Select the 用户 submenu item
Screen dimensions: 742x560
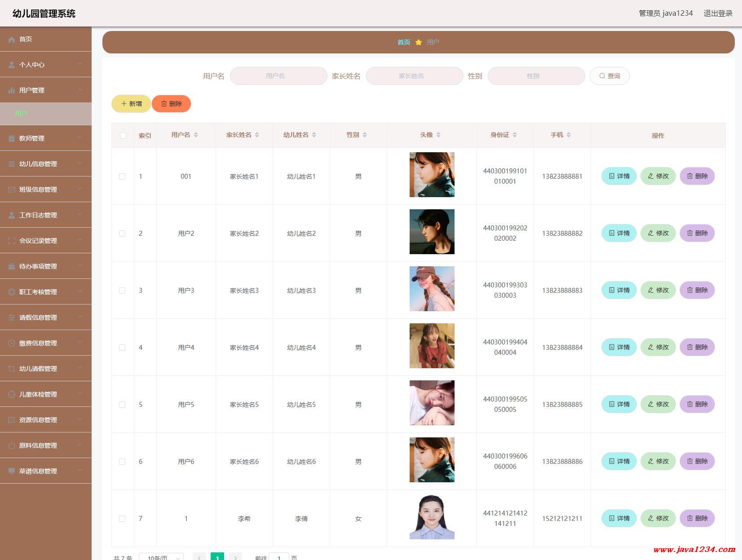[x=46, y=114]
